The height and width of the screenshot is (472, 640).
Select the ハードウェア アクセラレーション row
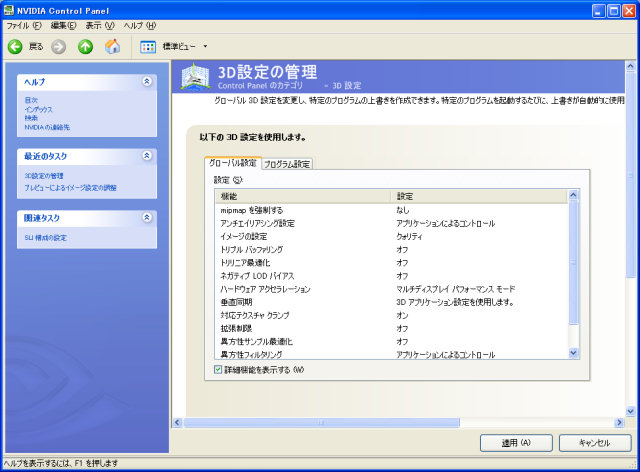click(x=391, y=289)
